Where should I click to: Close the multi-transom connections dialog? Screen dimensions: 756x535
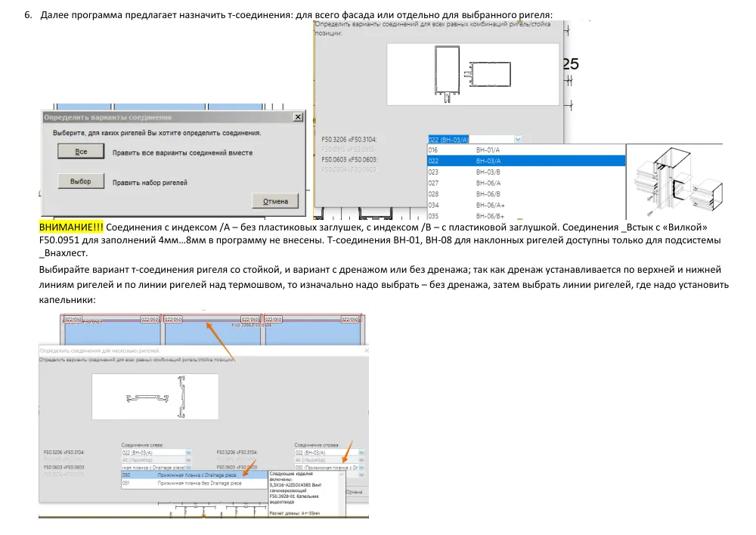point(367,351)
